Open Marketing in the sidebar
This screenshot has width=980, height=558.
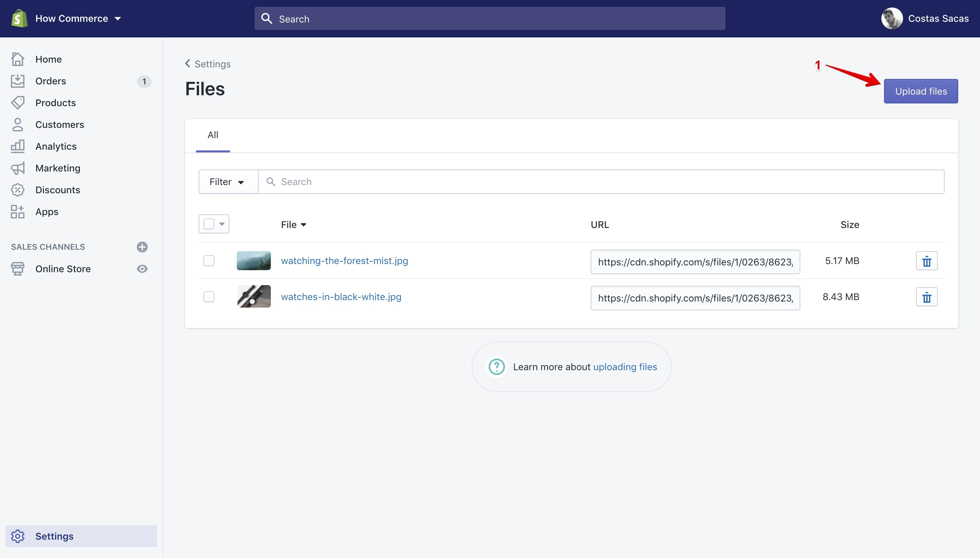coord(58,168)
